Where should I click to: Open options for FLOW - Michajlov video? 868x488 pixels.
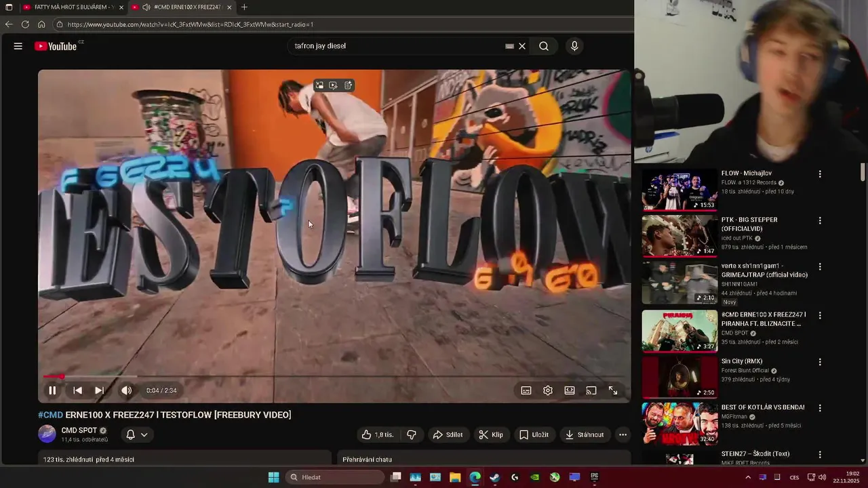[x=820, y=174]
